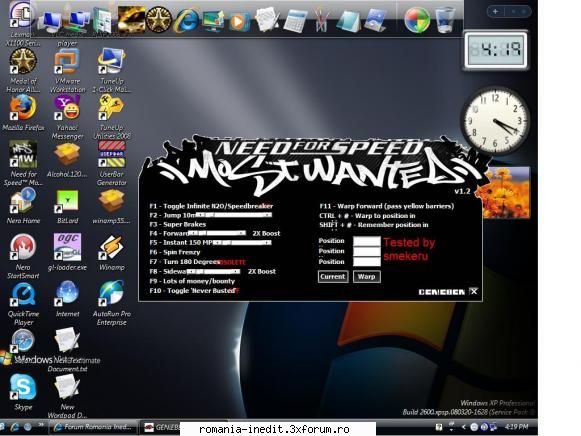Viewport: 581px width, 436px height.
Task: Click the Current button in the trainer
Action: tap(333, 276)
